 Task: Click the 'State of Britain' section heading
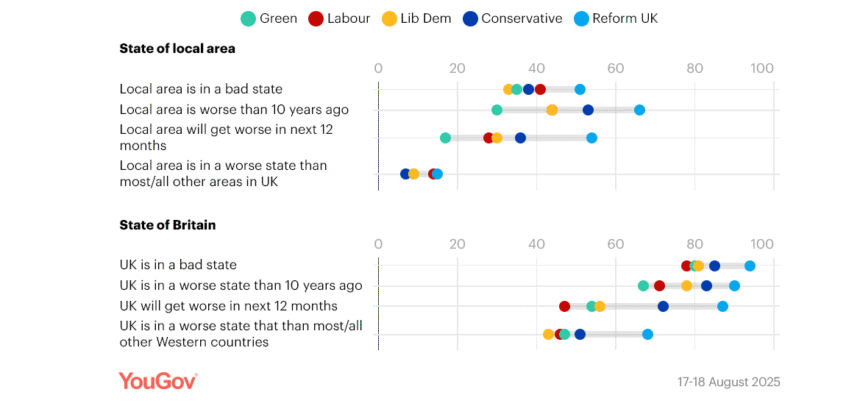click(168, 226)
